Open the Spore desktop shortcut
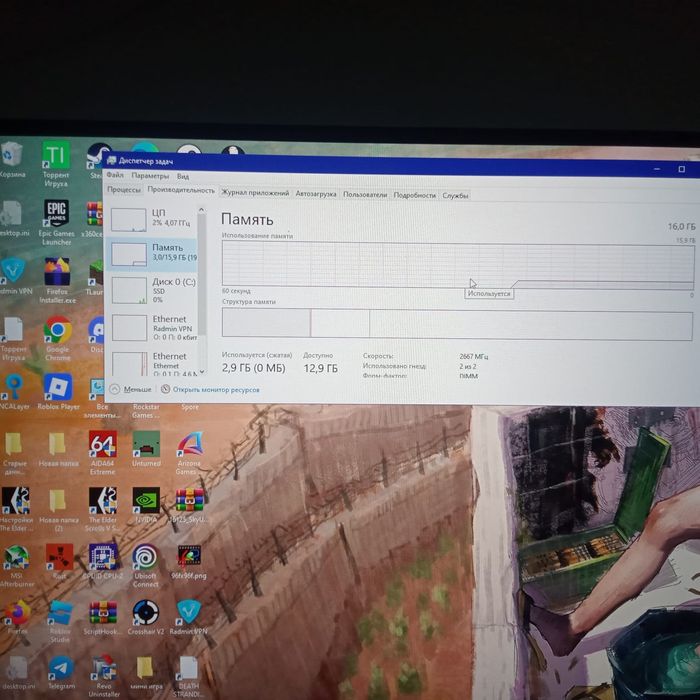Image resolution: width=700 pixels, height=700 pixels. tap(190, 407)
